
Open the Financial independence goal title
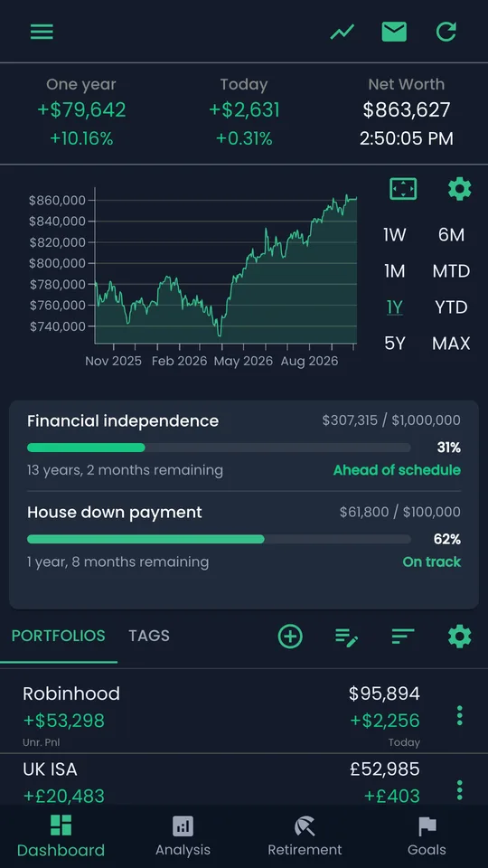pos(123,420)
